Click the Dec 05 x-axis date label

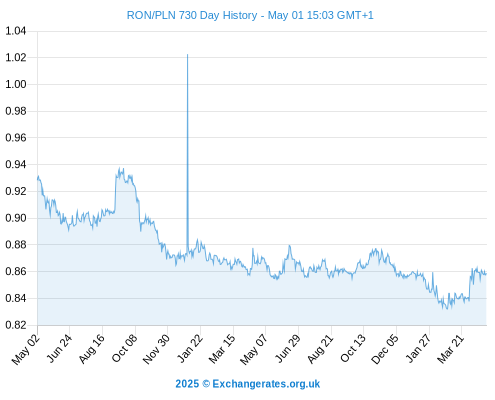point(384,349)
